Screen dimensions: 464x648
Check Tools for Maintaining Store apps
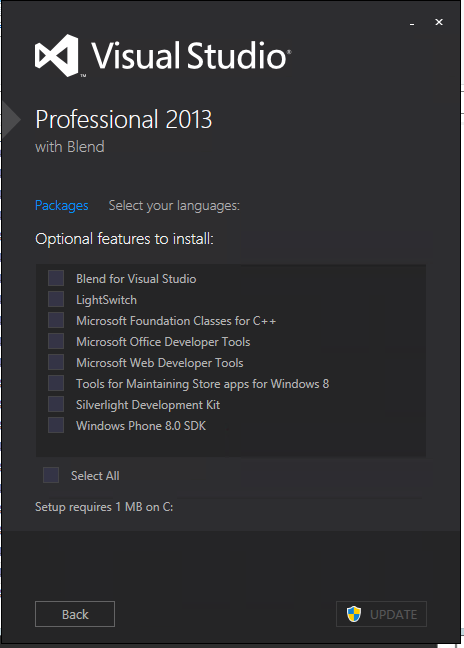(56, 384)
